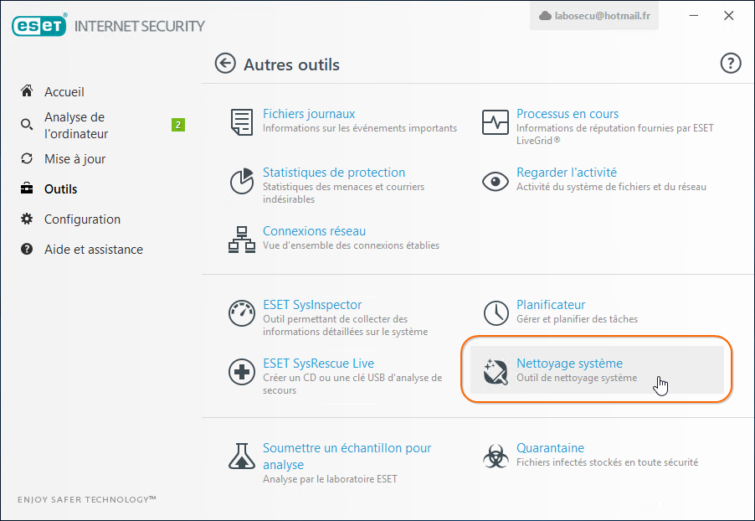Click the flask icon for sample submission
Screen dimensions: 755x521
(x=241, y=456)
